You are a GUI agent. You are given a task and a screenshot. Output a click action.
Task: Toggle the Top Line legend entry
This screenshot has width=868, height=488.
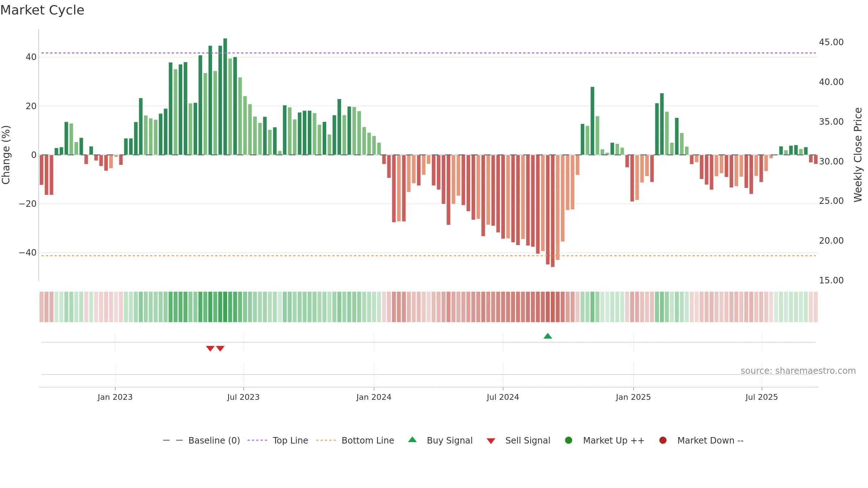click(278, 440)
